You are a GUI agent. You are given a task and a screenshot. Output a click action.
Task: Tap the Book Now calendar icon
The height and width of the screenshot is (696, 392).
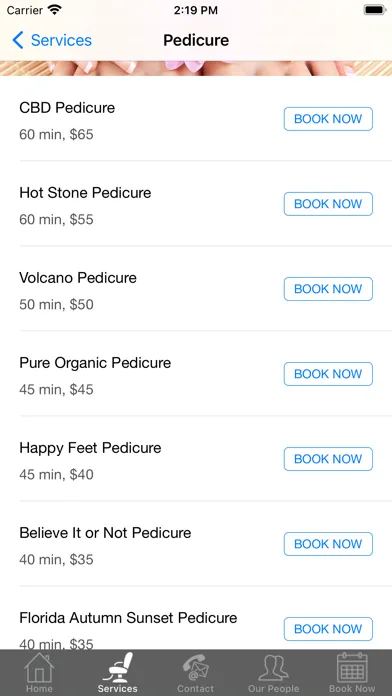coord(352,667)
